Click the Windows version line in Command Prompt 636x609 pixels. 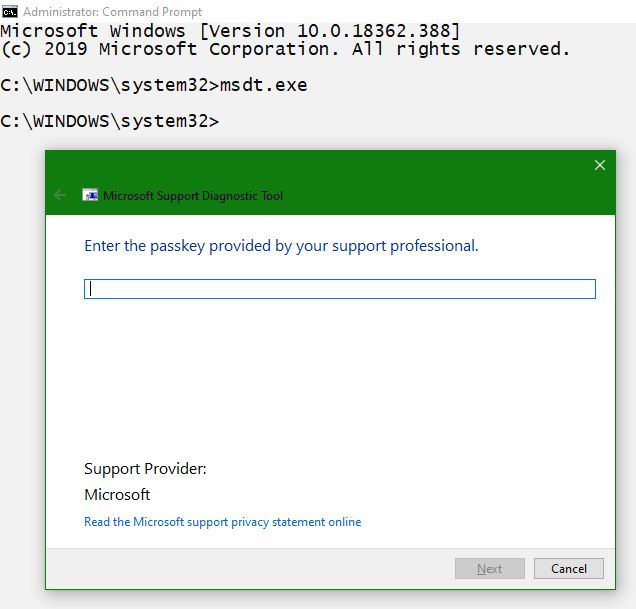[x=230, y=31]
